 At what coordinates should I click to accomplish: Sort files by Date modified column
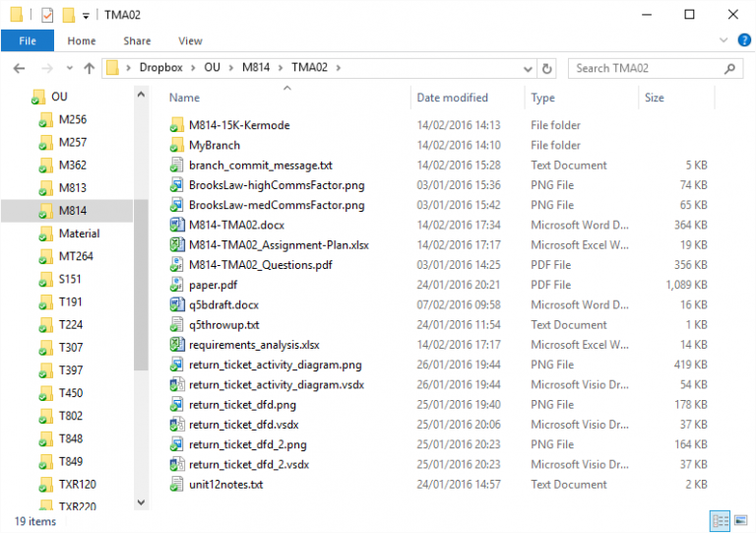452,98
